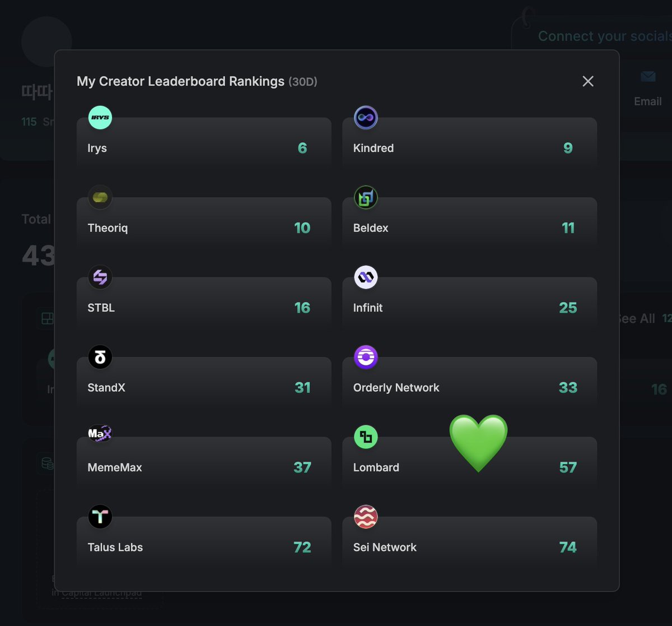The image size is (672, 626).
Task: Open the Theoriq ranking card
Action: (204, 222)
